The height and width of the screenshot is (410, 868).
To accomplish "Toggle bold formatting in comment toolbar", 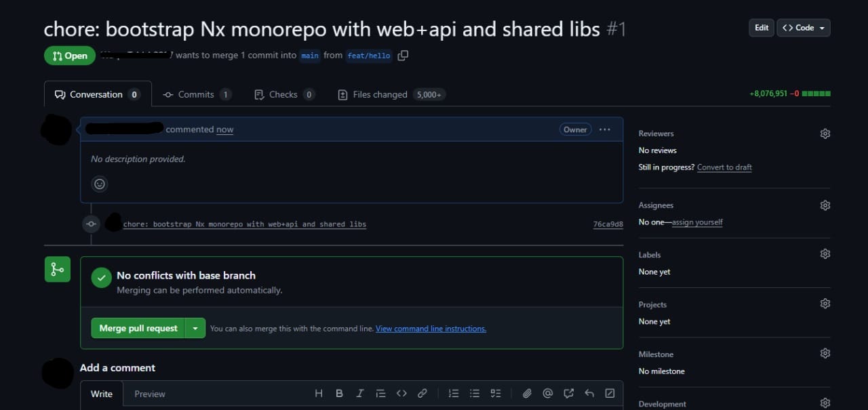I will [x=339, y=393].
